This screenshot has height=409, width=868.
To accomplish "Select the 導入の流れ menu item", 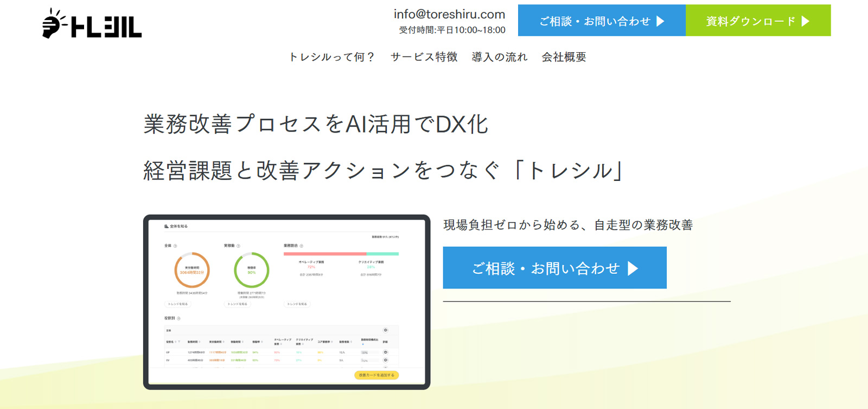I will (499, 57).
